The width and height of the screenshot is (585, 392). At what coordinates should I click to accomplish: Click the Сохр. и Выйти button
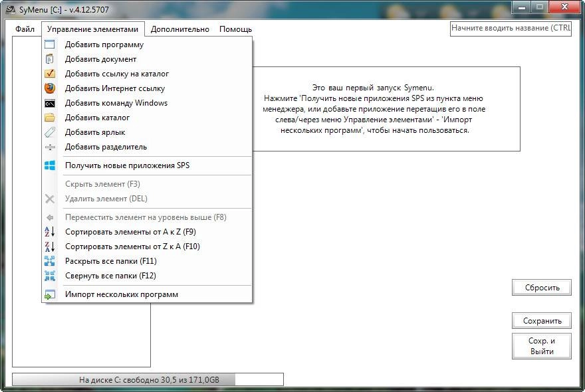coord(542,346)
